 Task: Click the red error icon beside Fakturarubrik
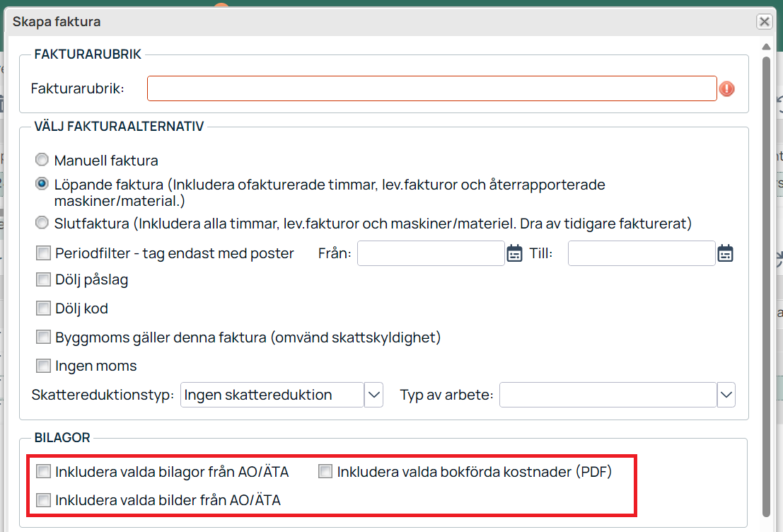727,89
